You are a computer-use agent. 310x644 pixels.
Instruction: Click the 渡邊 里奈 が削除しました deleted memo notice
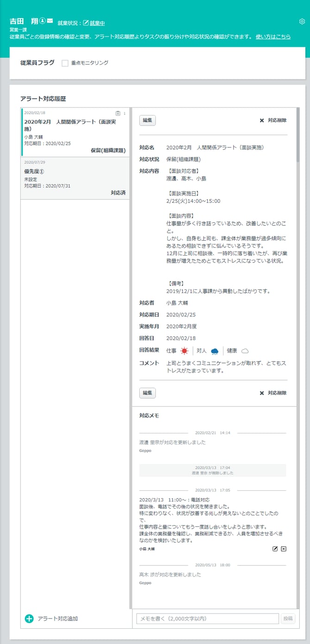pos(213,473)
